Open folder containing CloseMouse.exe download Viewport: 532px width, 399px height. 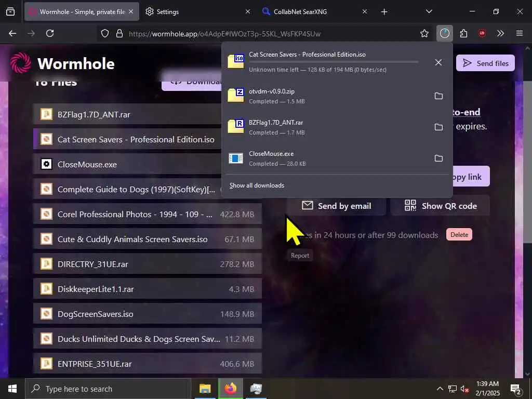coord(438,158)
